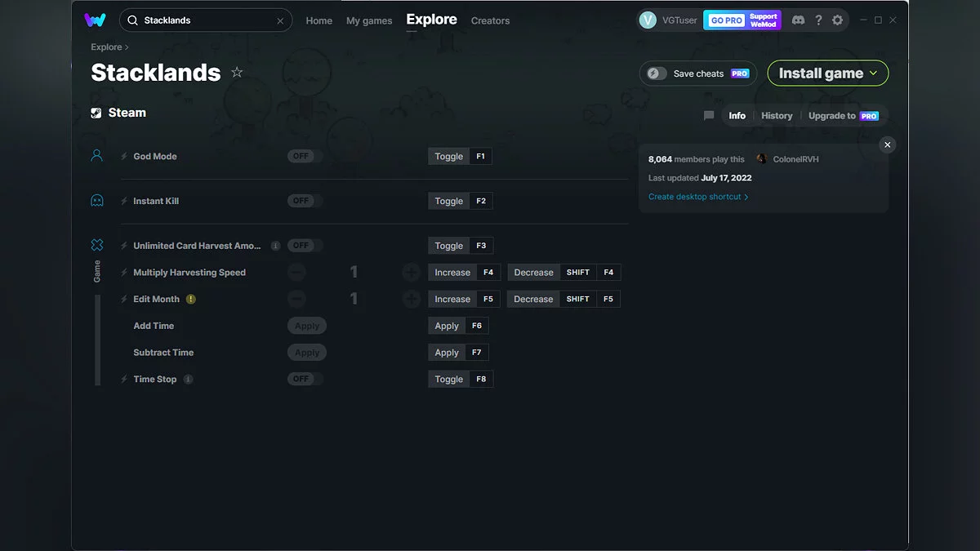The height and width of the screenshot is (551, 980).
Task: Click God Mode Toggle F1 hotkey
Action: pos(461,156)
